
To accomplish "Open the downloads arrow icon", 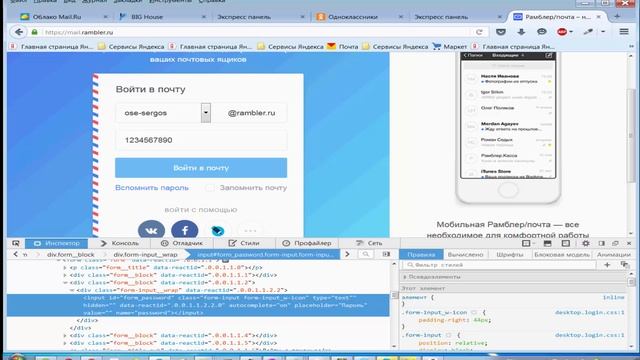I will click(x=521, y=32).
